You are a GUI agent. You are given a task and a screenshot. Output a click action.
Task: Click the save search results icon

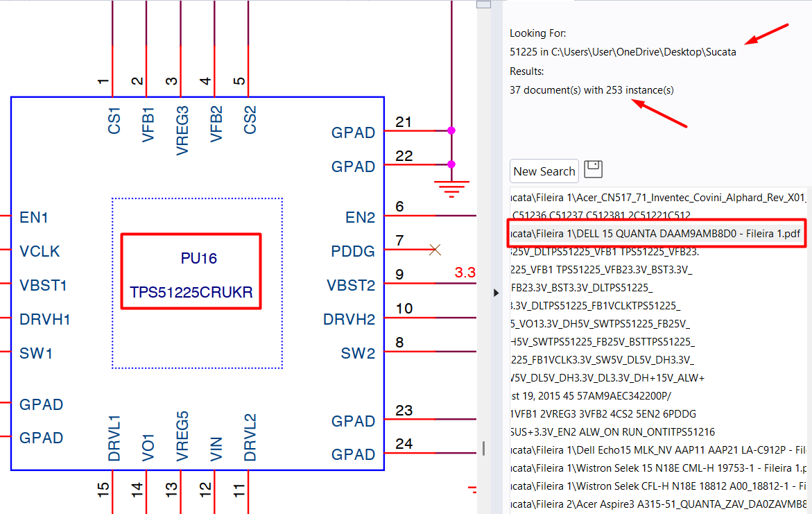point(594,169)
